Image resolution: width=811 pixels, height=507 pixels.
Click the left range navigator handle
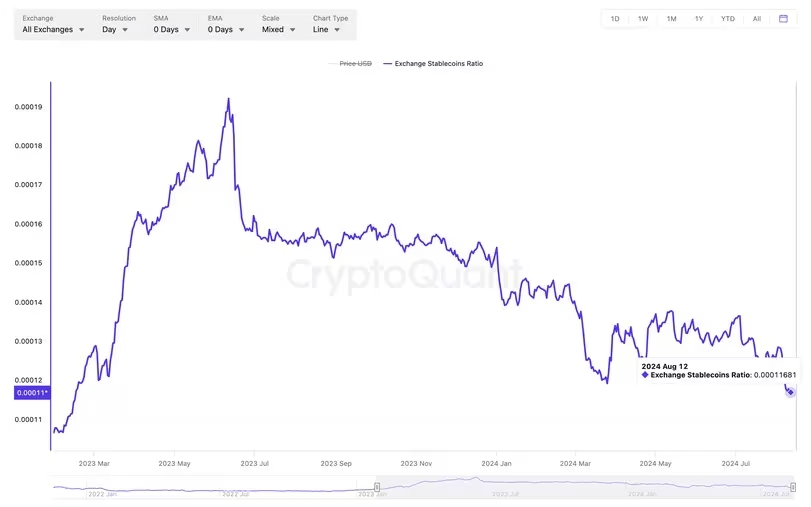pos(376,487)
